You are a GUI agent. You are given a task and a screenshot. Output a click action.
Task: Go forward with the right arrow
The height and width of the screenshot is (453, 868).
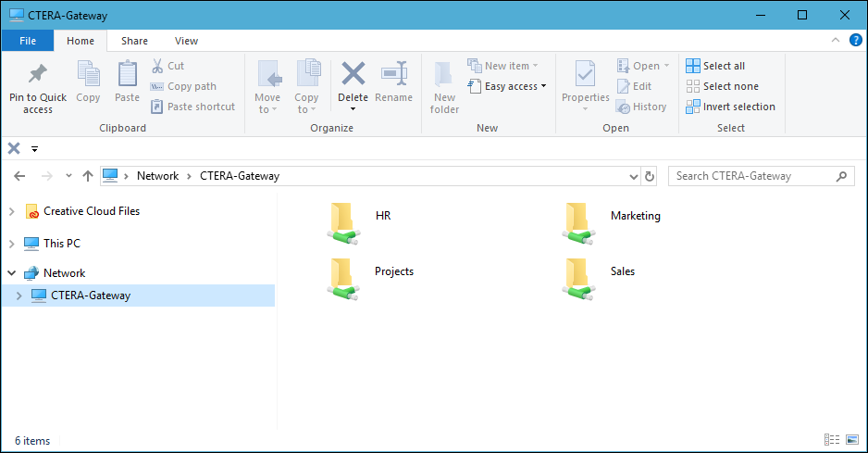coord(47,176)
